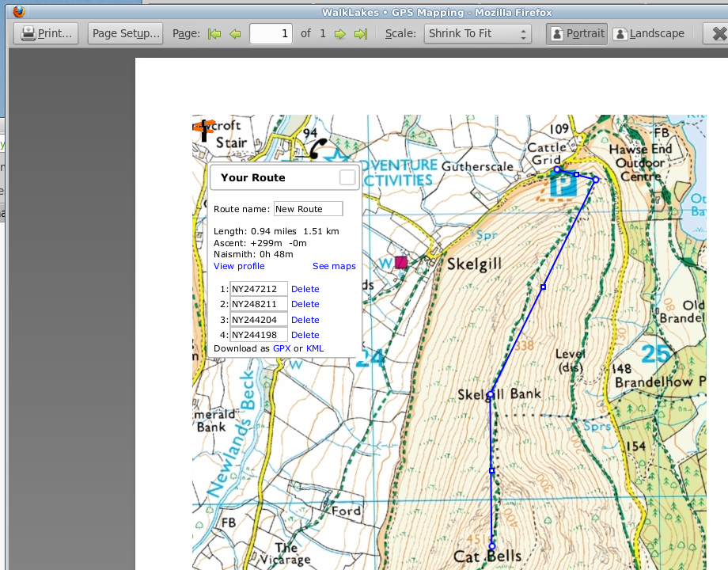Click waypoint 3 field NY244204
Screen dimensions: 728x570
(259, 320)
